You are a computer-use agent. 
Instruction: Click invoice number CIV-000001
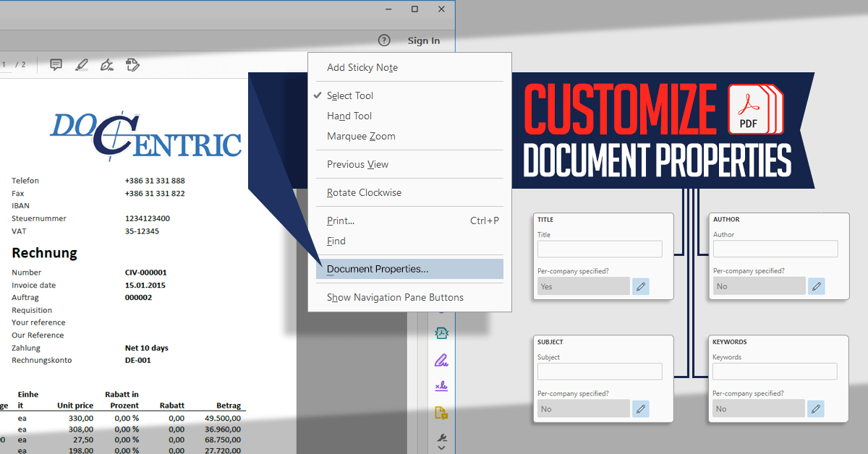(146, 273)
